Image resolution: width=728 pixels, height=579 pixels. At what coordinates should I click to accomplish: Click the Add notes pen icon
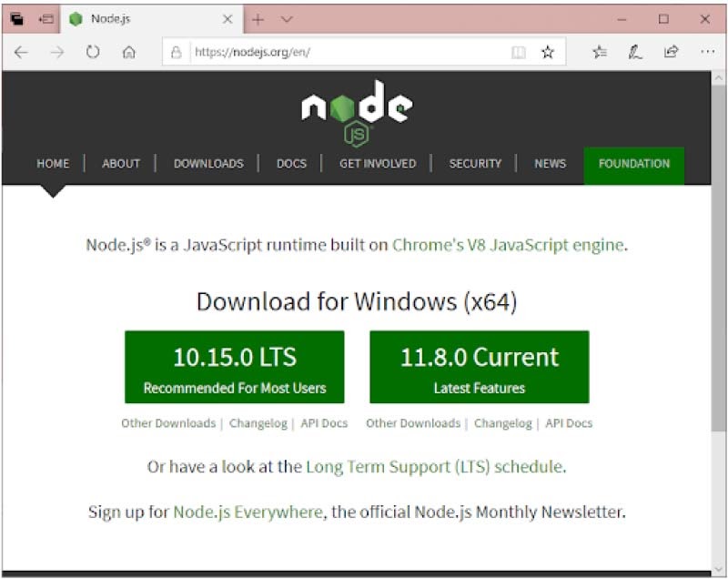[634, 52]
